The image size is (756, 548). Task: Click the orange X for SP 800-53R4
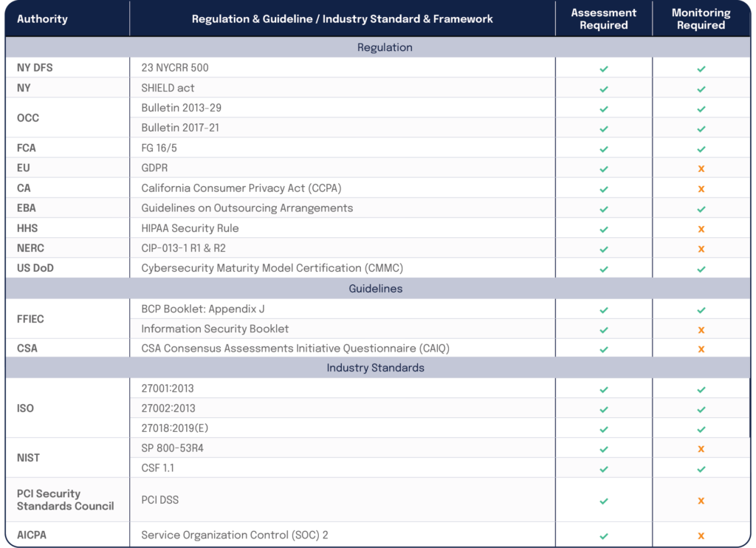[701, 449]
